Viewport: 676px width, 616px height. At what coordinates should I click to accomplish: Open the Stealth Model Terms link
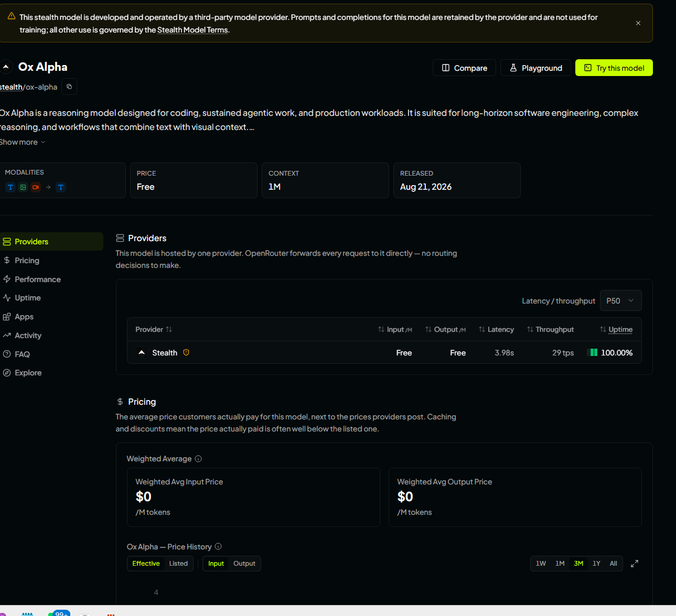(x=192, y=30)
